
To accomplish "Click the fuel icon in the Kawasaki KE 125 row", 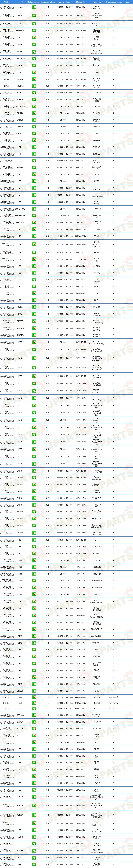I will coord(34,259).
